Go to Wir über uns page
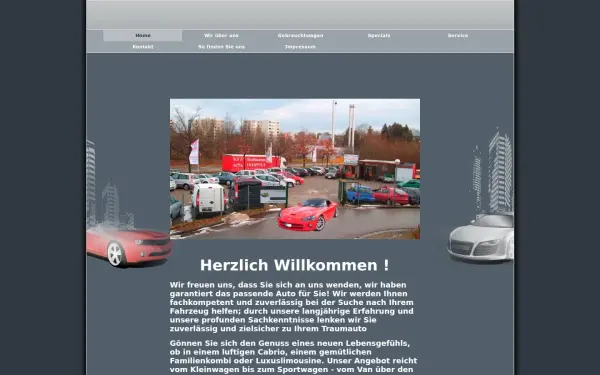600x375 pixels. point(221,36)
